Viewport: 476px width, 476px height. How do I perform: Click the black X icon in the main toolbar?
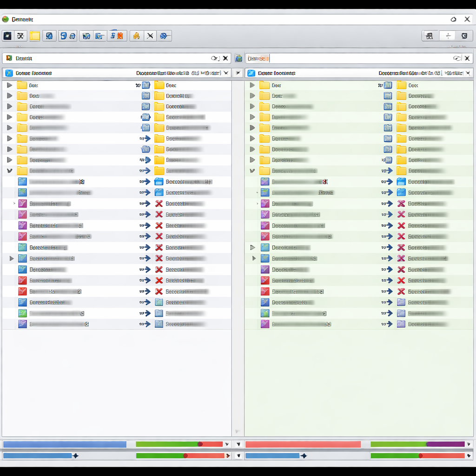pyautogui.click(x=150, y=36)
